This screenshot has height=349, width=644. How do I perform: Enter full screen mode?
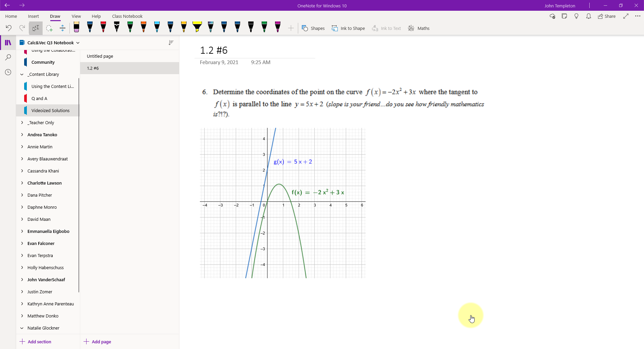[626, 16]
